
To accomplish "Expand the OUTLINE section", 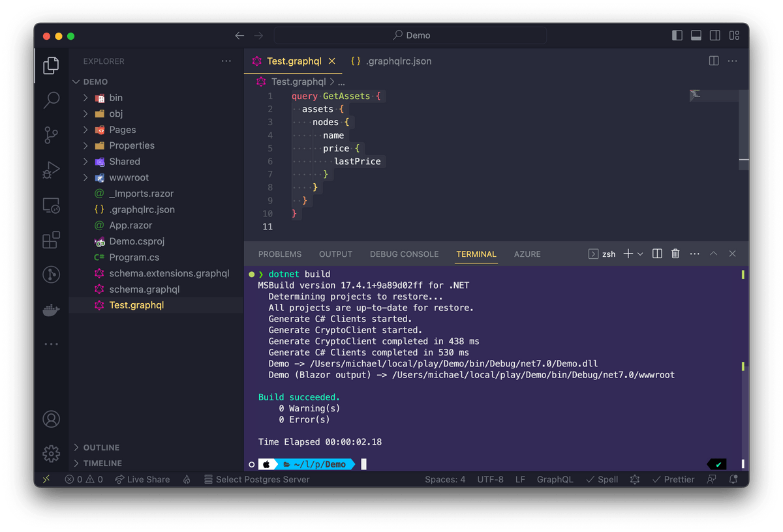I will pos(101,447).
